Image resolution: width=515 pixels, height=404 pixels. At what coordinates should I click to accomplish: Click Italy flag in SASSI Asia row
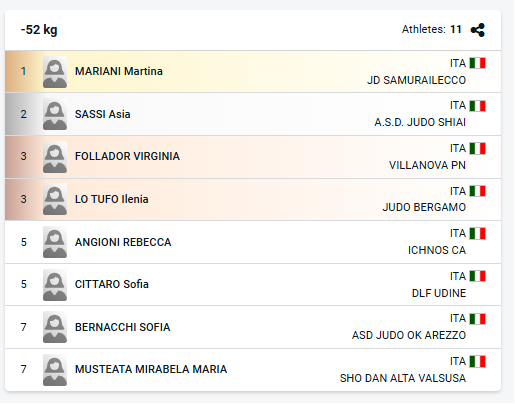tap(478, 106)
